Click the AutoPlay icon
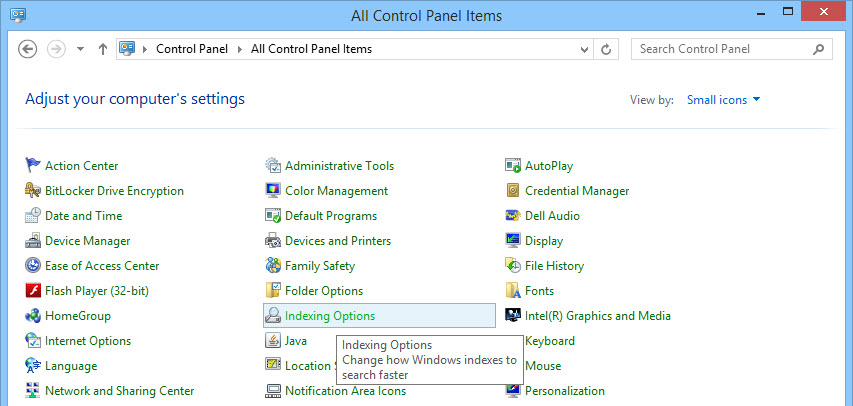This screenshot has width=853, height=406. pyautogui.click(x=513, y=165)
